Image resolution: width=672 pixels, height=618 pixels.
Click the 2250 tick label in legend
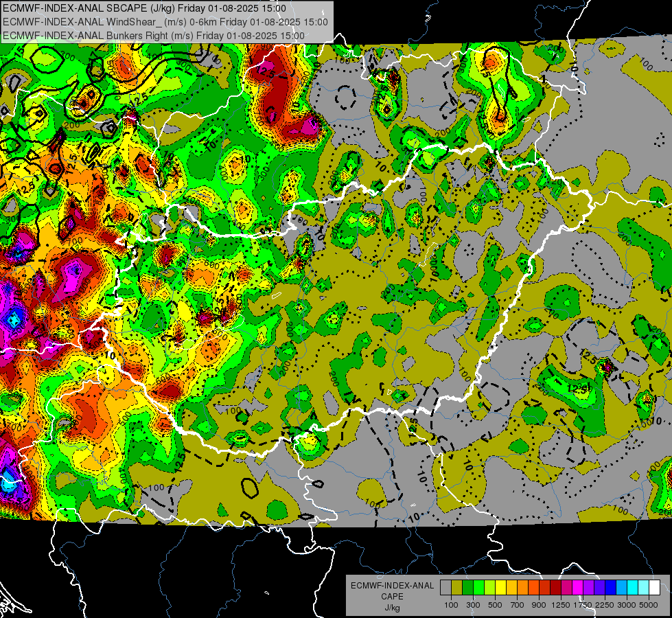pos(605,605)
